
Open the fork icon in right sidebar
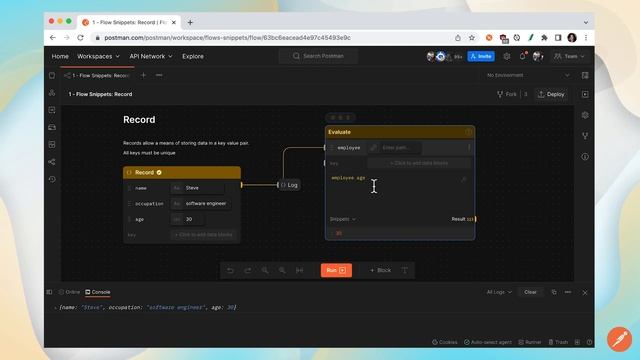(585, 136)
